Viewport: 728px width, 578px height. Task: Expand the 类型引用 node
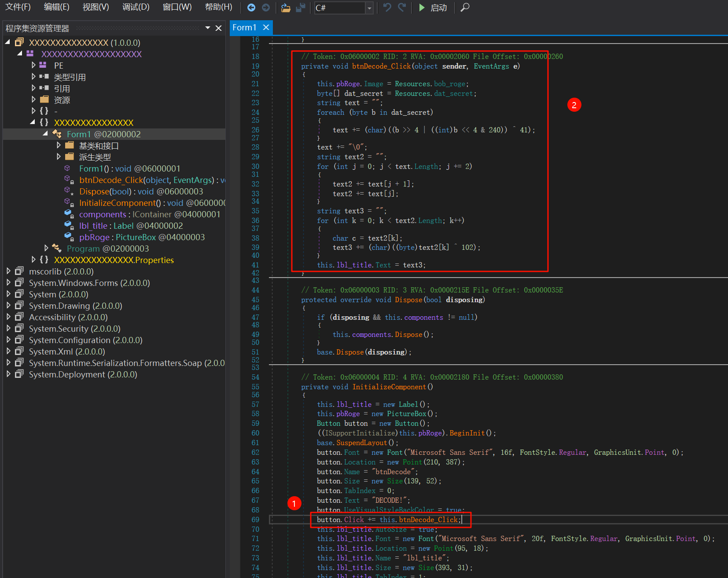[33, 76]
